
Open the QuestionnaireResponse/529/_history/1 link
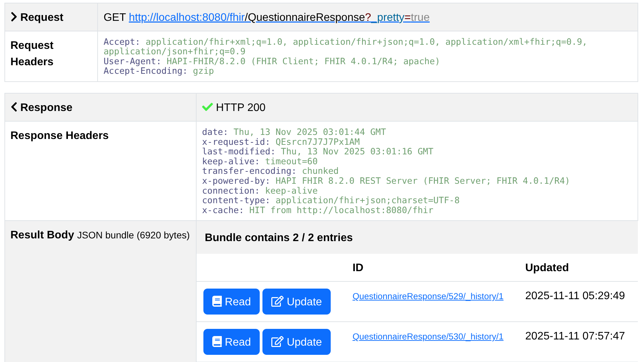pyautogui.click(x=428, y=296)
